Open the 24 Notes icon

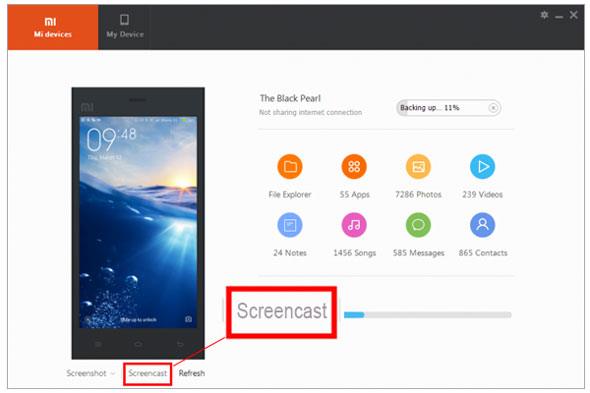click(290, 225)
